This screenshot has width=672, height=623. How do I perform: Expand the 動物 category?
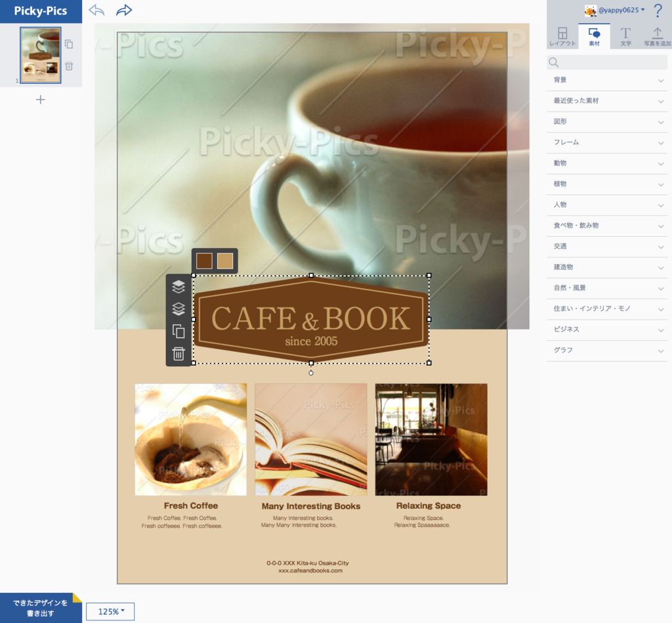pyautogui.click(x=607, y=163)
